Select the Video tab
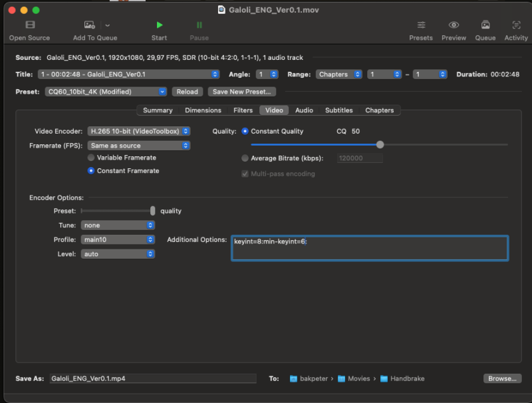This screenshot has width=532, height=403. click(x=274, y=110)
